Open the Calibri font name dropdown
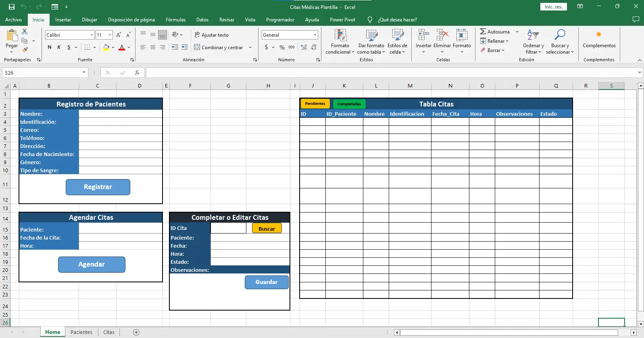This screenshot has height=338, width=644. 92,35
